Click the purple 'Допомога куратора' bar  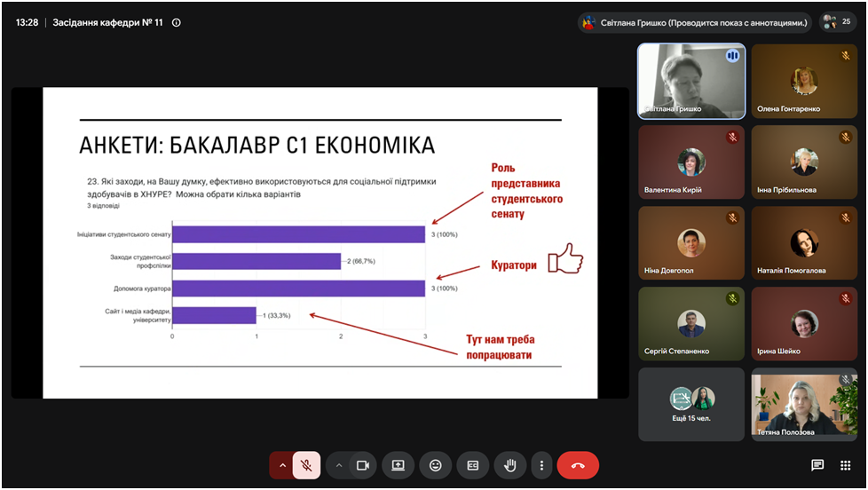point(299,288)
